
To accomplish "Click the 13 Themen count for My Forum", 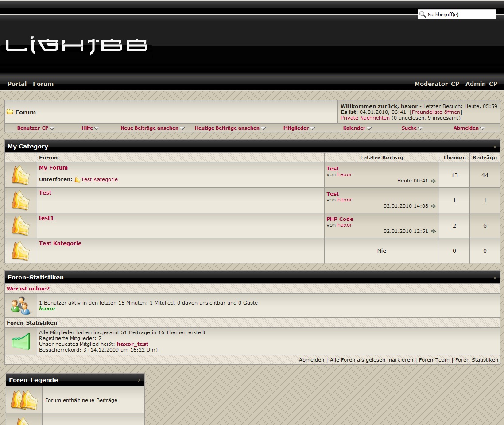I will click(454, 175).
